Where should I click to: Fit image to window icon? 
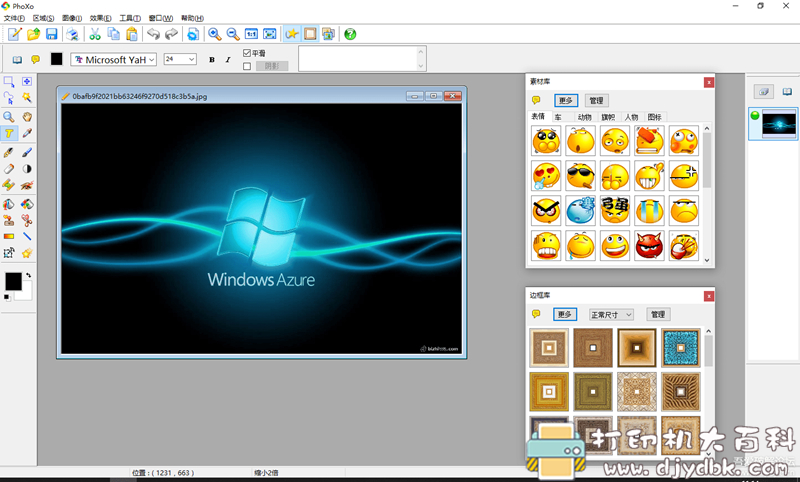269,34
